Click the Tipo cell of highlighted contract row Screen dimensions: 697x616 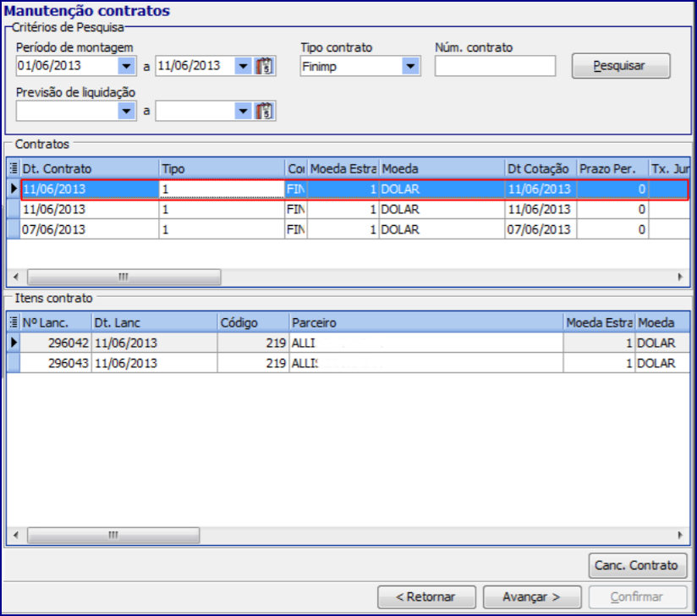click(222, 190)
